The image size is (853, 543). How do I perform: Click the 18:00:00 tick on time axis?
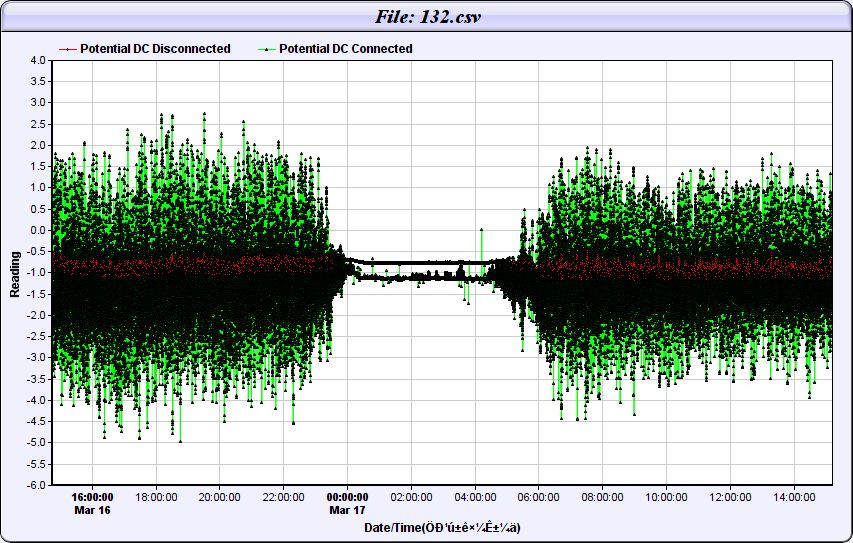point(156,496)
